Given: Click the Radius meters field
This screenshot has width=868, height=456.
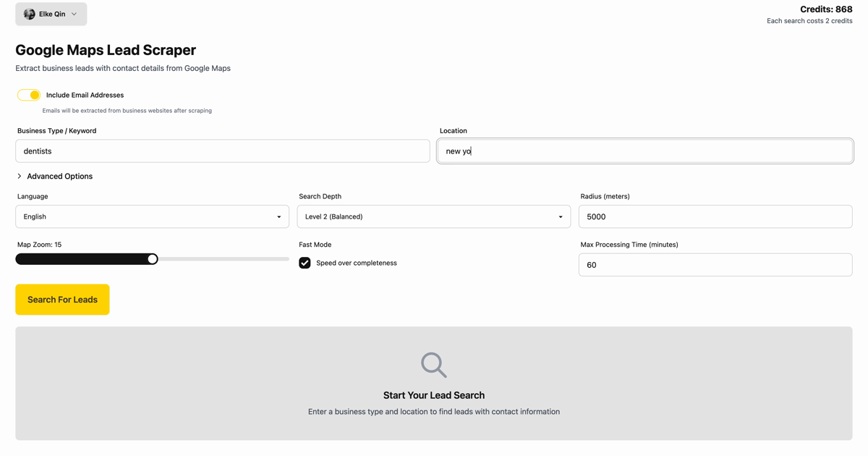Looking at the screenshot, I should click(715, 216).
